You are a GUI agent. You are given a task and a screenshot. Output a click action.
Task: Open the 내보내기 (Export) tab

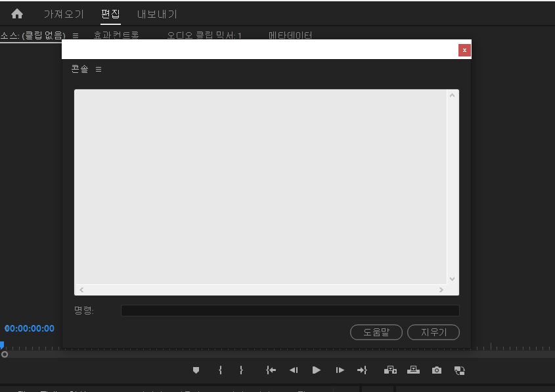pos(157,14)
